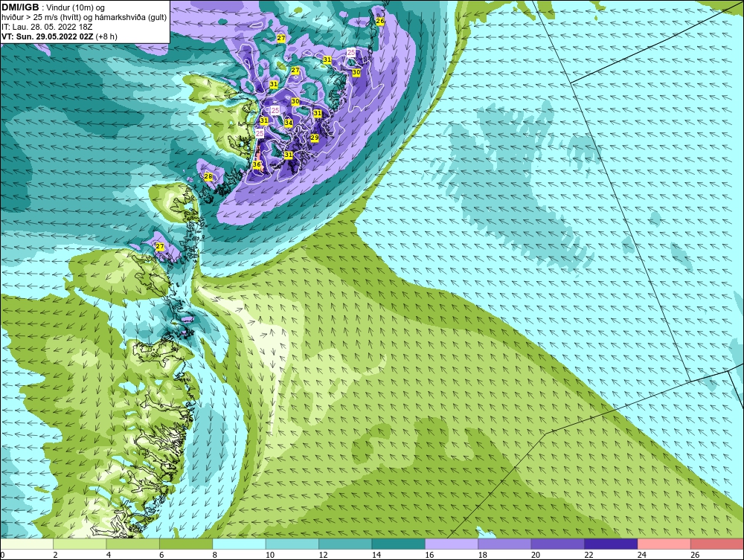Click the legend scale number '24'

pos(642,555)
